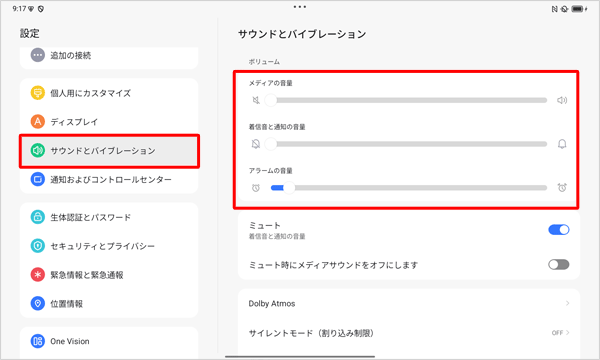Click the セキュリティとプライバシー shield icon
The height and width of the screenshot is (360, 600).
tap(38, 246)
